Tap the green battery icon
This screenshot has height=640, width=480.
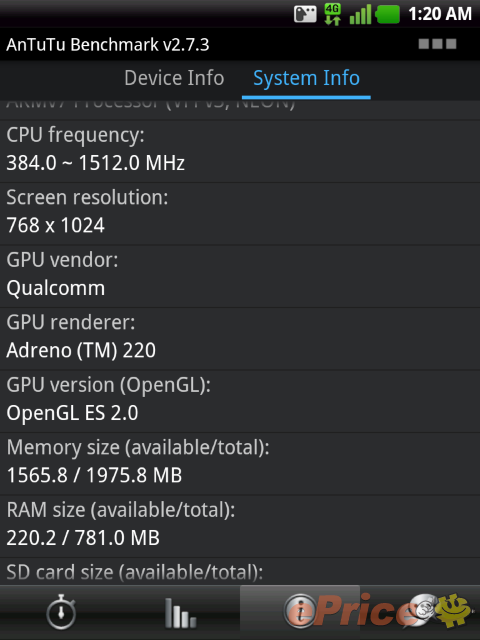(387, 15)
